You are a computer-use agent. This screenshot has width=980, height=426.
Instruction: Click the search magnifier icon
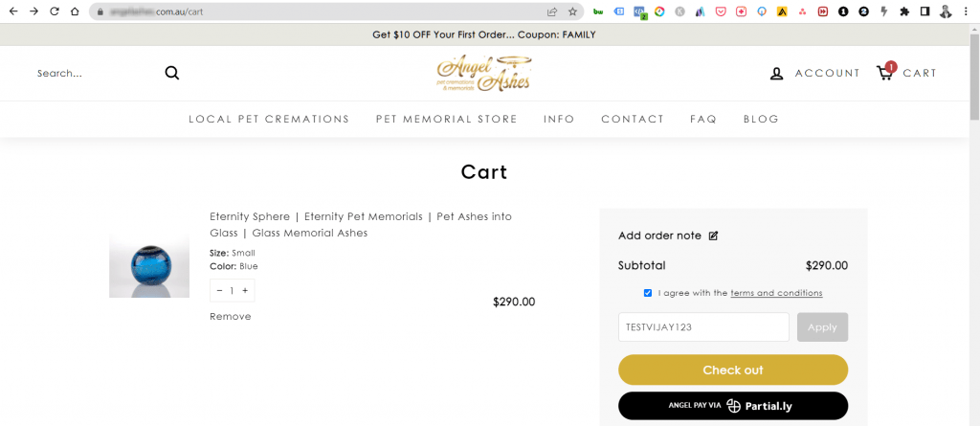(172, 73)
